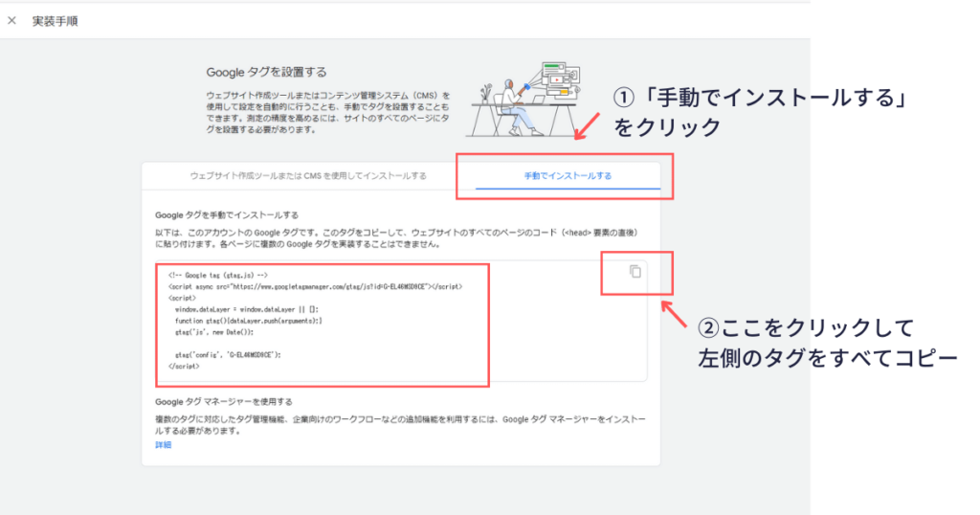The height and width of the screenshot is (515, 980).
Task: Click the window.dataLayer code line
Action: coord(246,309)
